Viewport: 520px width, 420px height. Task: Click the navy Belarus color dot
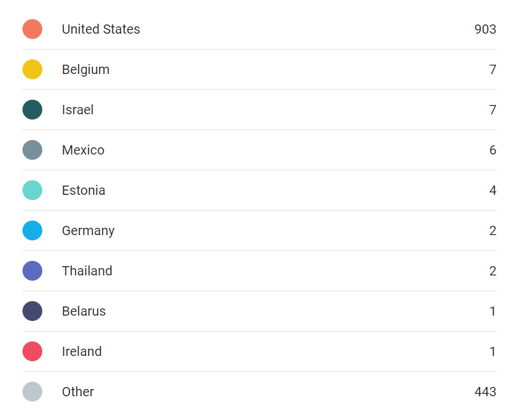[x=32, y=311]
